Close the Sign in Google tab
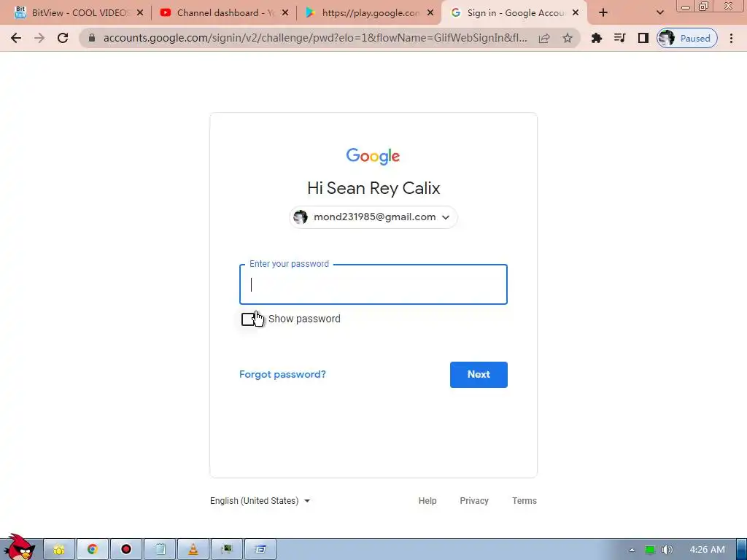Viewport: 747px width, 560px height. [576, 13]
